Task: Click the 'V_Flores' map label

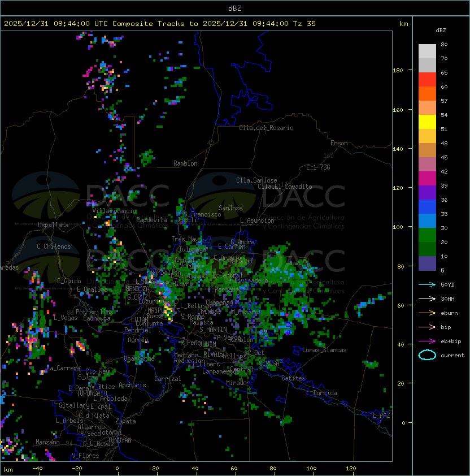Action: pos(85,456)
